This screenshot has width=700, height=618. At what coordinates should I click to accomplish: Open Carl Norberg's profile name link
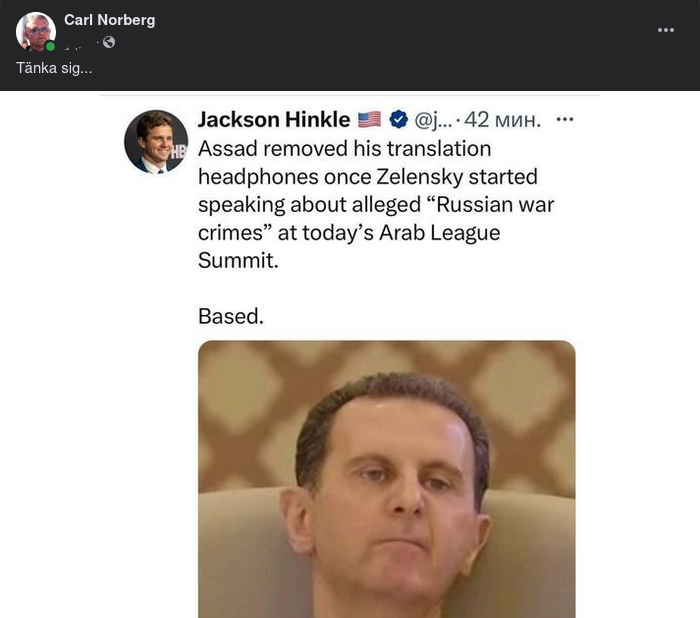pos(109,20)
